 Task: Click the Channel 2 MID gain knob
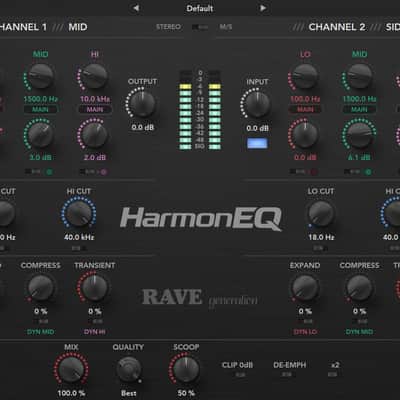coord(359,135)
